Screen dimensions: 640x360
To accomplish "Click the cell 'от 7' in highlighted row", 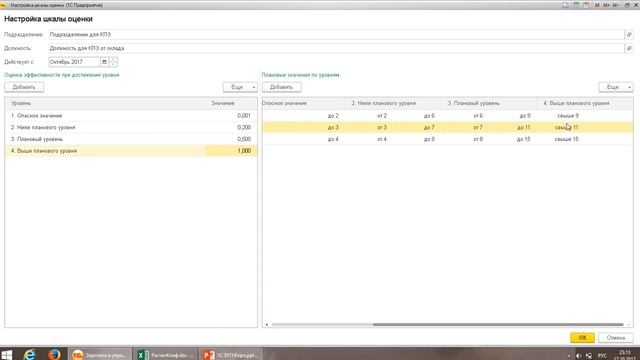I will coord(478,127).
